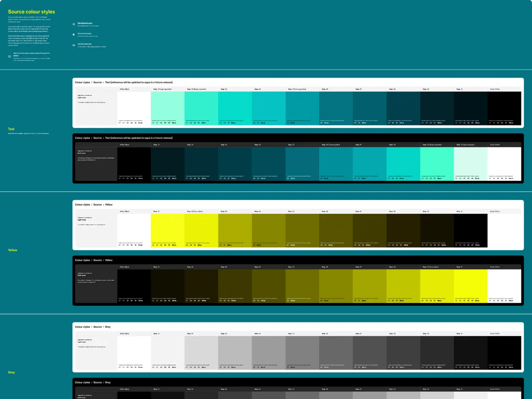
Task: Click the book icon beside the How to use link
Action: (x=9, y=56)
